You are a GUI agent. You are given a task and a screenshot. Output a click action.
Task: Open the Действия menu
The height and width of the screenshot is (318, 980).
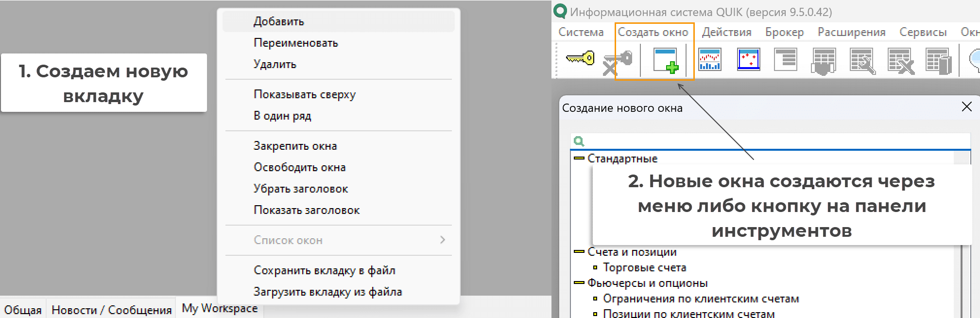click(x=726, y=32)
